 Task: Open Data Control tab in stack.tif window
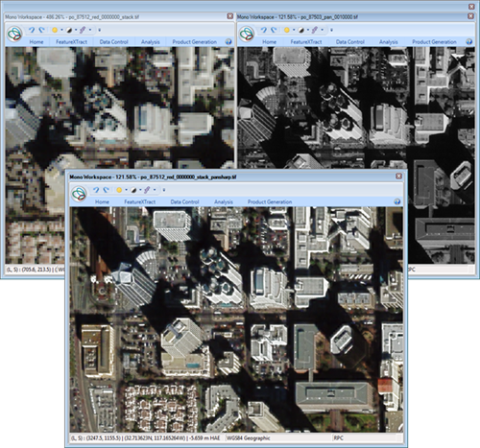point(113,42)
